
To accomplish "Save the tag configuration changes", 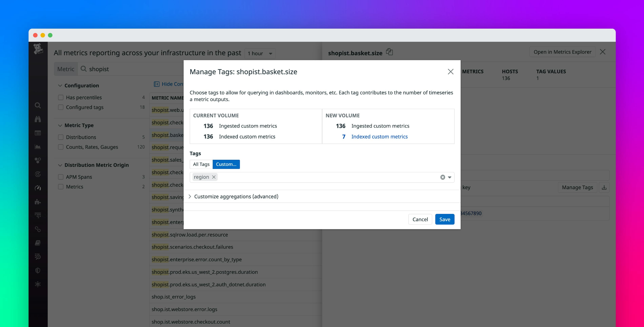I will [445, 219].
